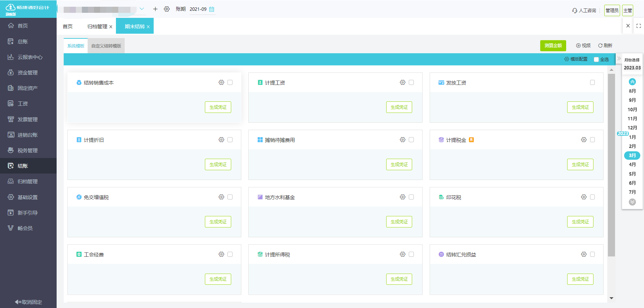The height and width of the screenshot is (308, 644).
Task: Show later months with the down chevron
Action: point(632,202)
